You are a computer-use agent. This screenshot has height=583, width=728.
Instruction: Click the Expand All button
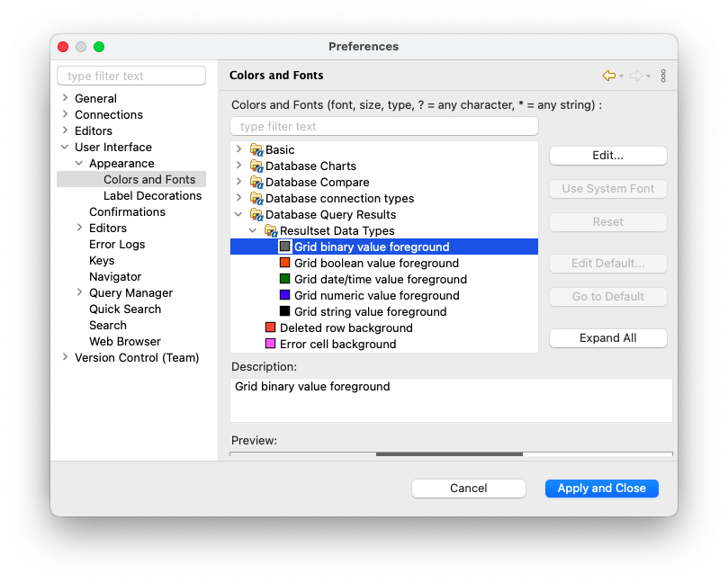[607, 338]
